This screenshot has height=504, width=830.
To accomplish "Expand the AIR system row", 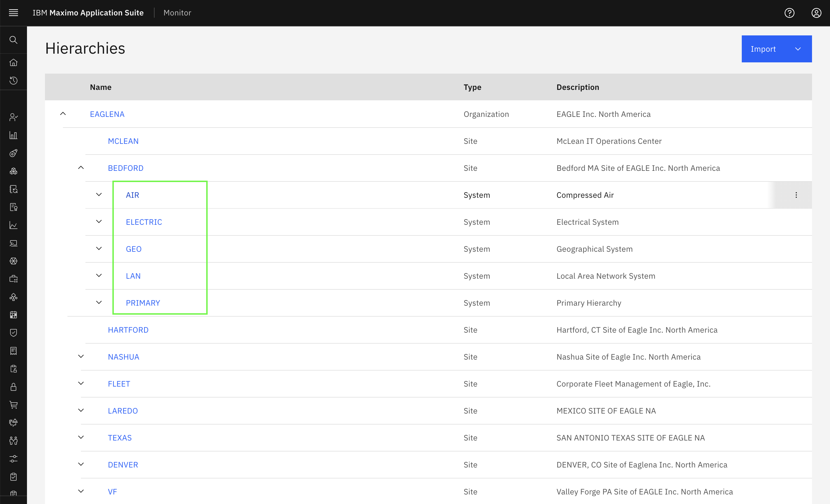I will click(x=99, y=195).
